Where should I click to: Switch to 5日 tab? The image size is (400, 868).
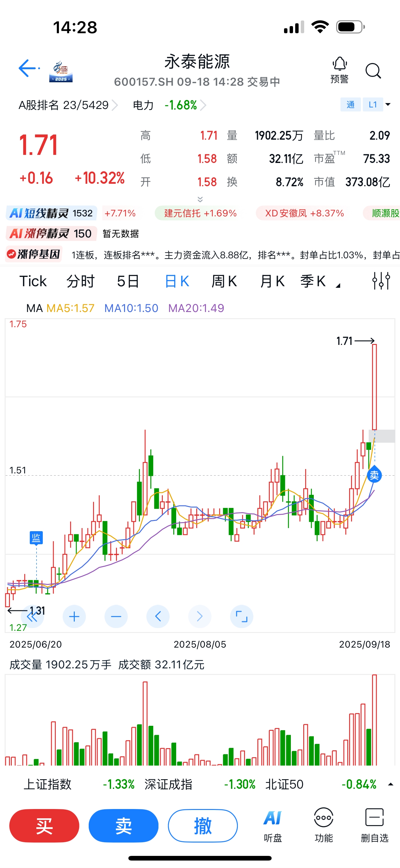[128, 281]
